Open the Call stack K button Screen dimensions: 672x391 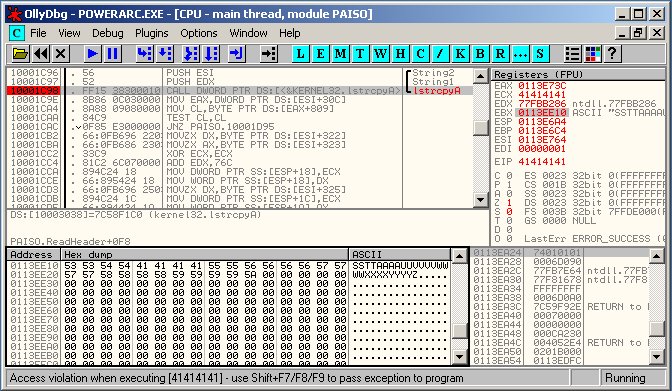[460, 54]
